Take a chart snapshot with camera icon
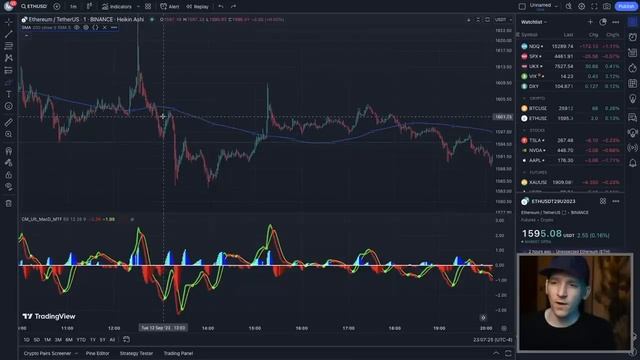 (x=607, y=7)
